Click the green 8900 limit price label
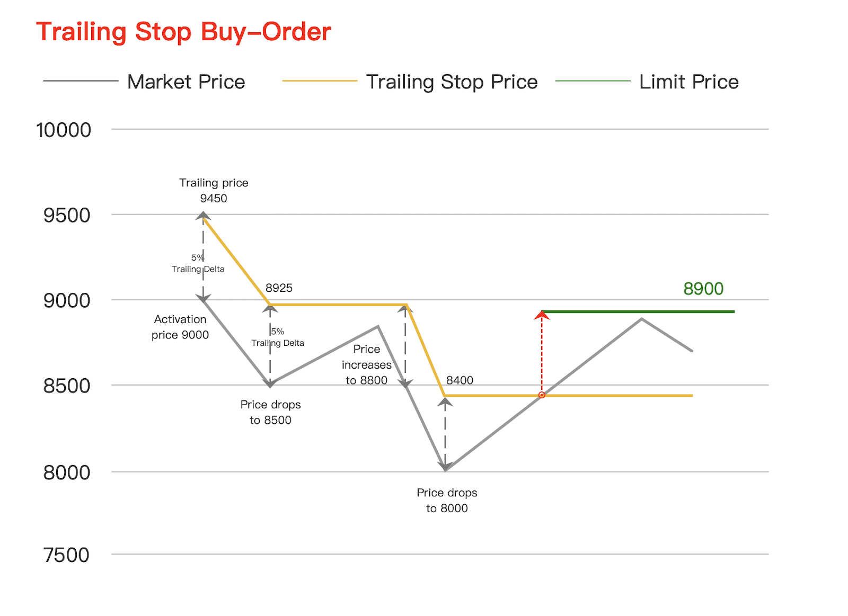Screen dimensions: 848x616 point(703,289)
